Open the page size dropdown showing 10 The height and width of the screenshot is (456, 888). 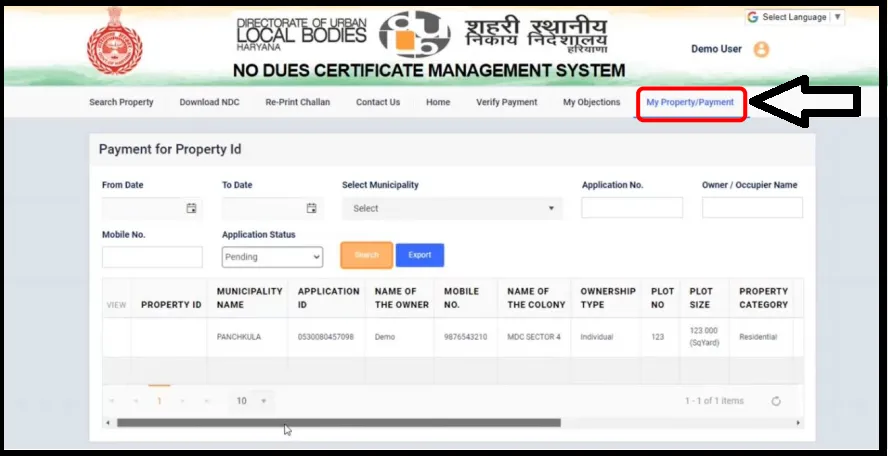click(x=251, y=401)
